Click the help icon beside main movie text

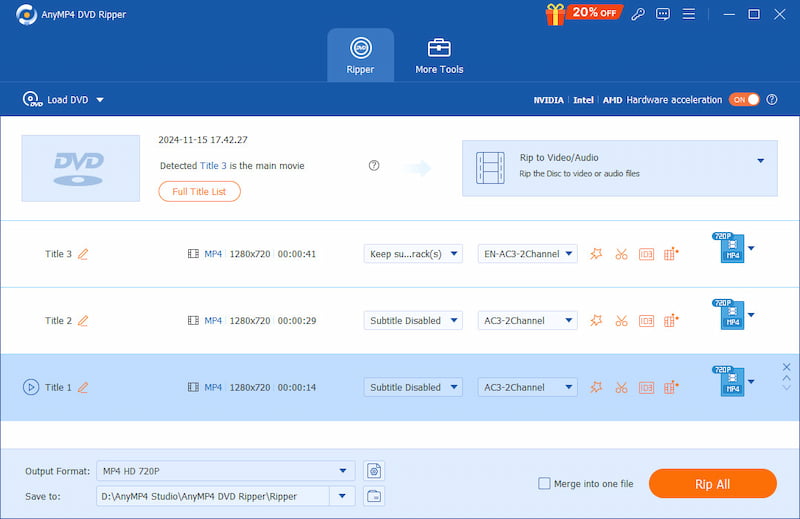click(374, 165)
